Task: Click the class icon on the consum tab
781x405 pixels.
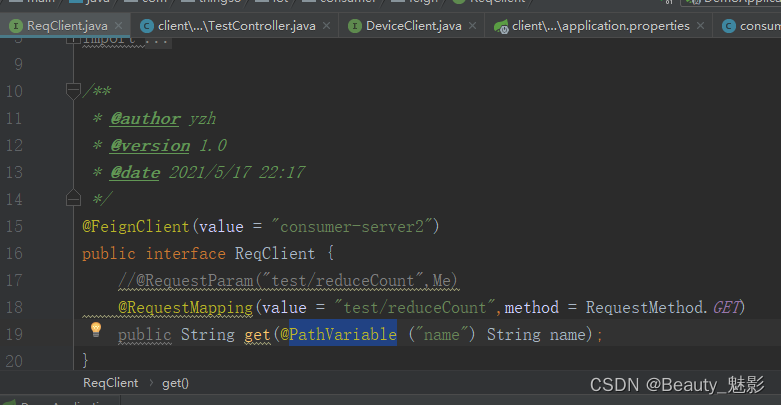Action: click(729, 26)
